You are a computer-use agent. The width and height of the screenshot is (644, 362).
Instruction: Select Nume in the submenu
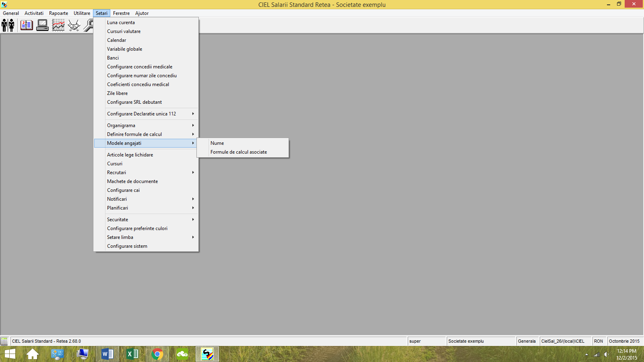pyautogui.click(x=243, y=143)
